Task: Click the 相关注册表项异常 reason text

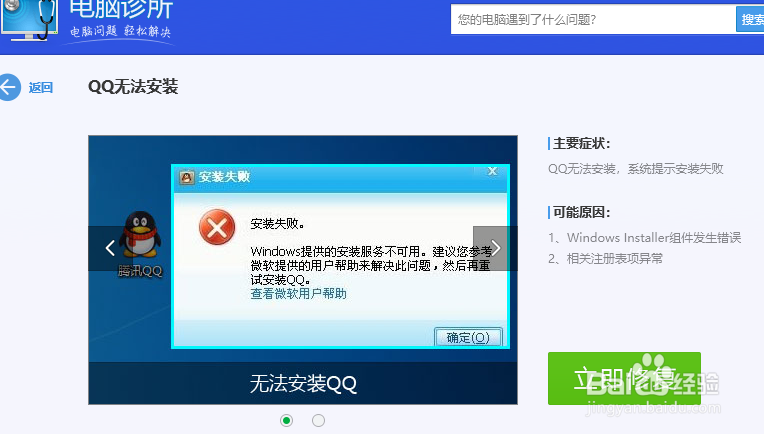Action: pos(615,259)
